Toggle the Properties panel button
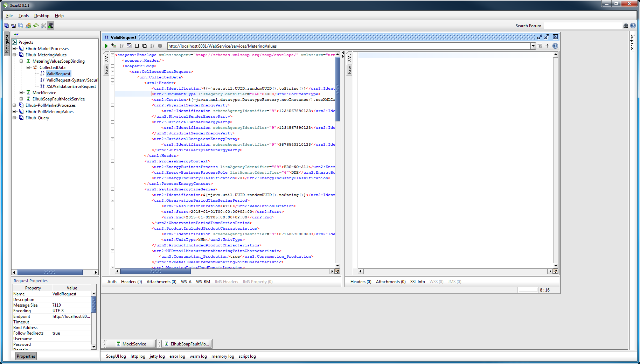 [x=26, y=356]
